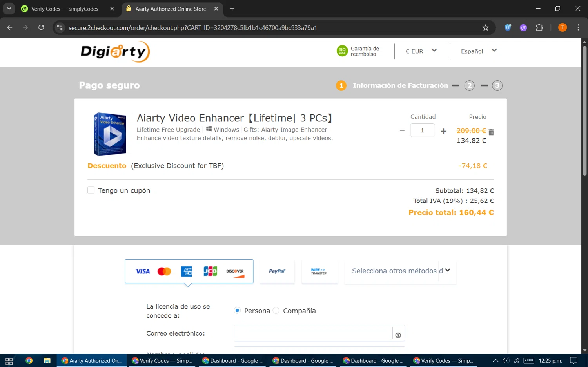The image size is (588, 367).
Task: Open network Wi-Fi settings
Action: click(517, 361)
